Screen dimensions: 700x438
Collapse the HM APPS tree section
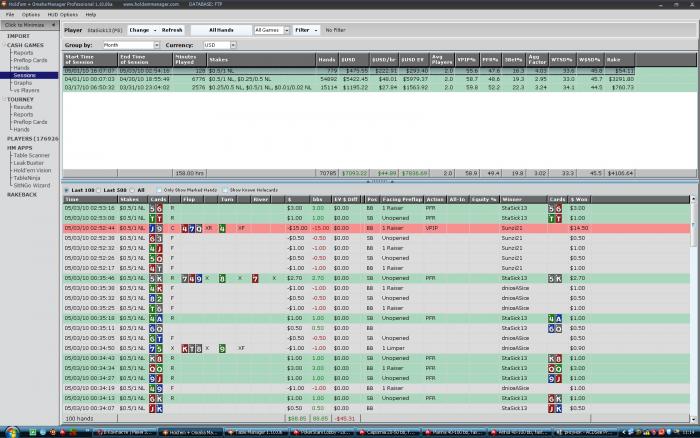(19, 148)
